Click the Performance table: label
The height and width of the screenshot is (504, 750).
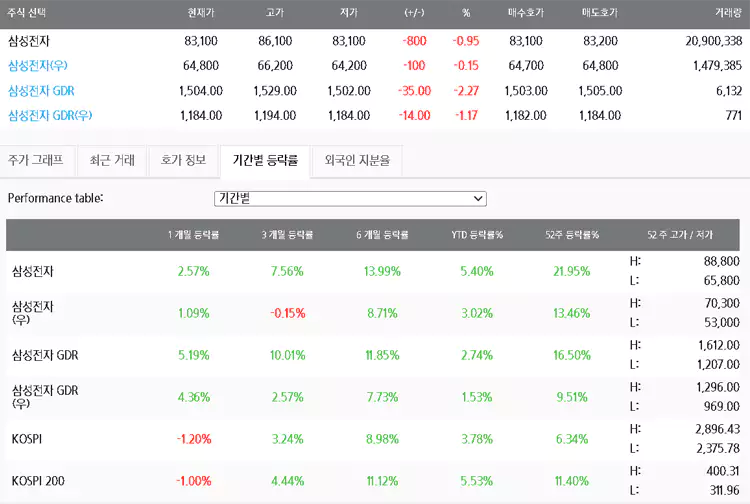(x=55, y=198)
